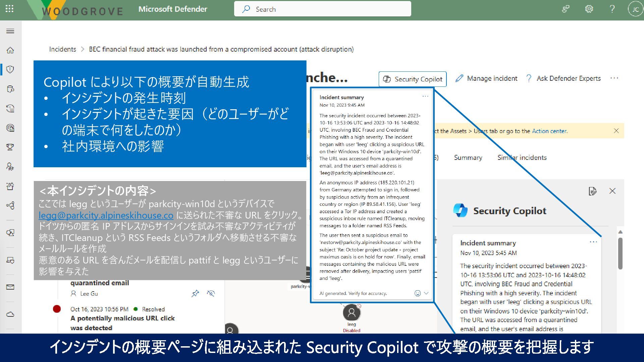Open the Email envelope sidebar icon
The height and width of the screenshot is (362, 644).
click(x=10, y=287)
